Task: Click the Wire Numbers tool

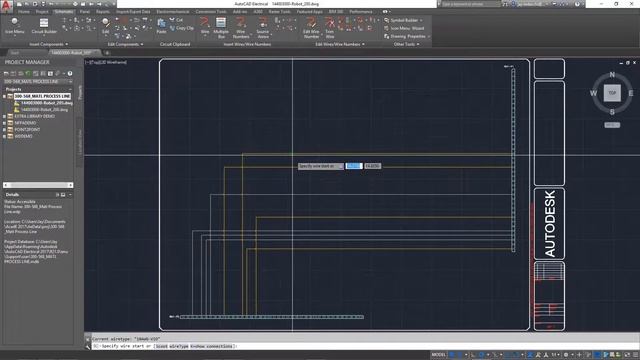Action: pyautogui.click(x=241, y=27)
